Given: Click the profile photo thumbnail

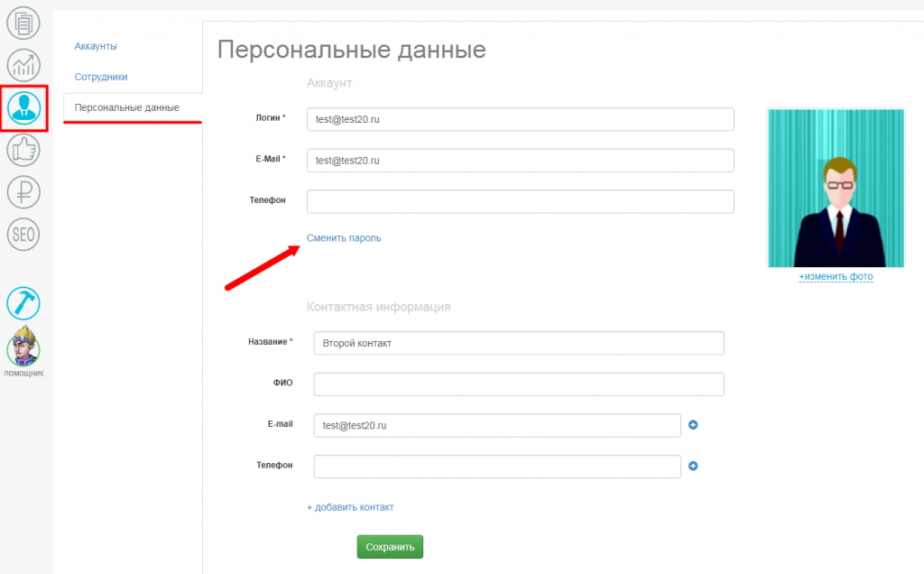Looking at the screenshot, I should point(836,188).
